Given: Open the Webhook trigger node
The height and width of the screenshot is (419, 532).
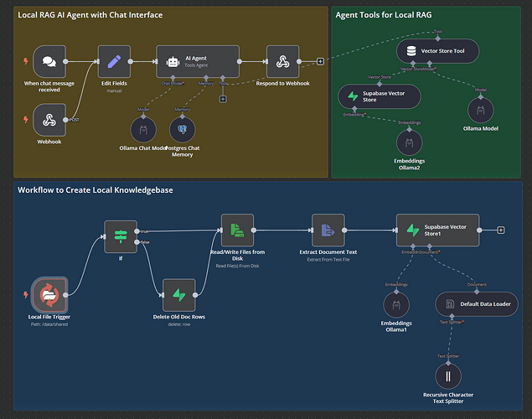Looking at the screenshot, I should [x=49, y=120].
